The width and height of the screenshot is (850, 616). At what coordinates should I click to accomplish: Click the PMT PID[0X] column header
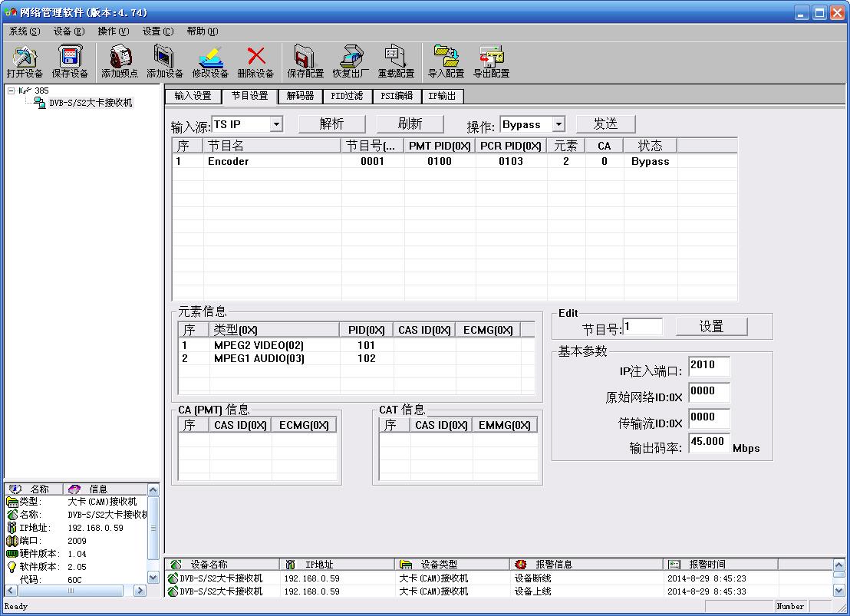click(x=440, y=146)
